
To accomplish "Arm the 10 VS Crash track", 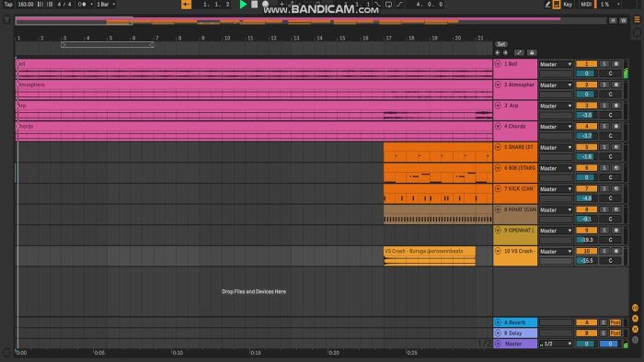I will click(616, 252).
